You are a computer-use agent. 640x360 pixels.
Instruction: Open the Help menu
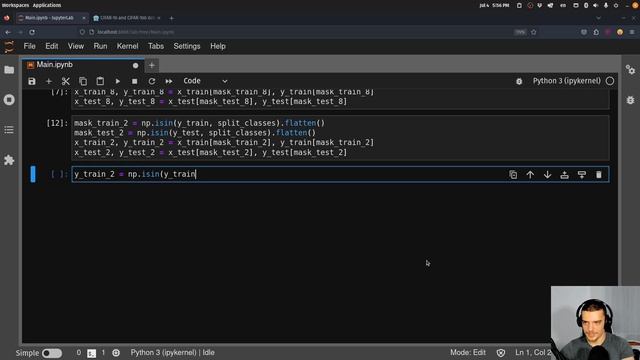pyautogui.click(x=218, y=46)
